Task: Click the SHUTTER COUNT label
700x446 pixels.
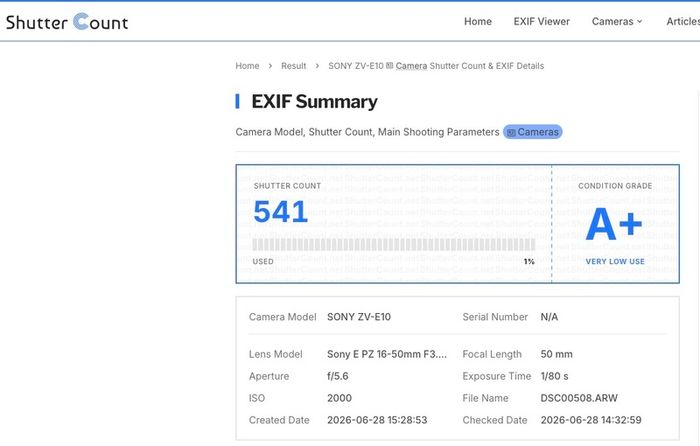Action: tap(287, 186)
